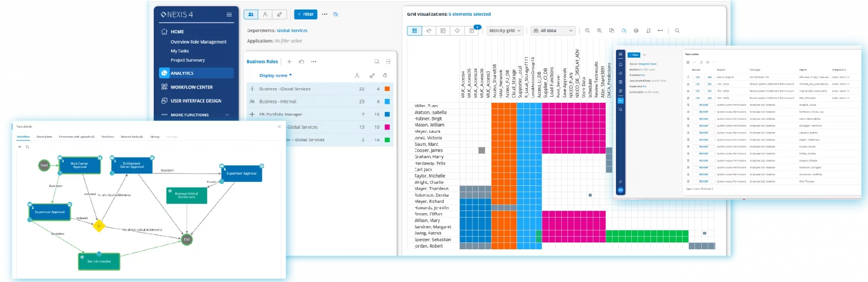This screenshot has width=868, height=282.
Task: Click the blue Filter button
Action: tap(306, 14)
